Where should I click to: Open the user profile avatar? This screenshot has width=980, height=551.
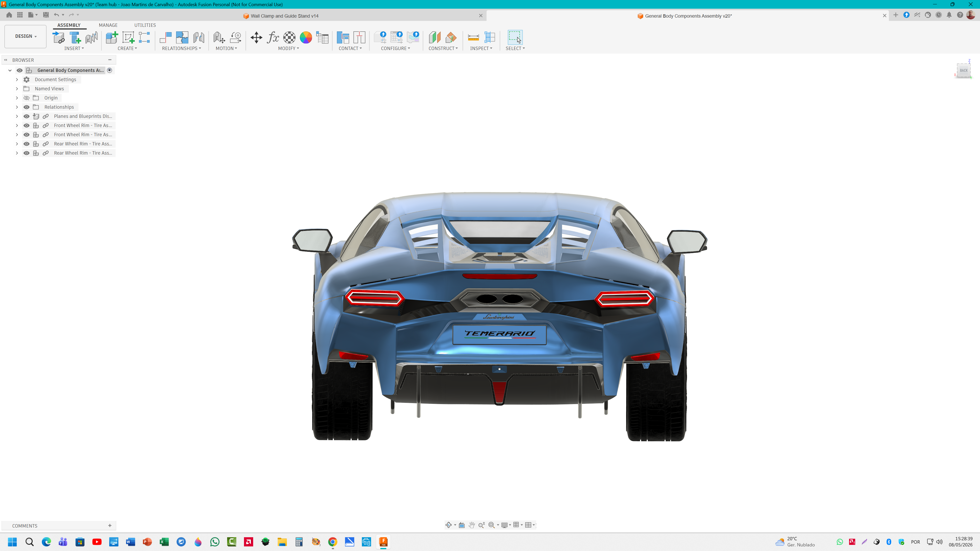click(x=971, y=15)
